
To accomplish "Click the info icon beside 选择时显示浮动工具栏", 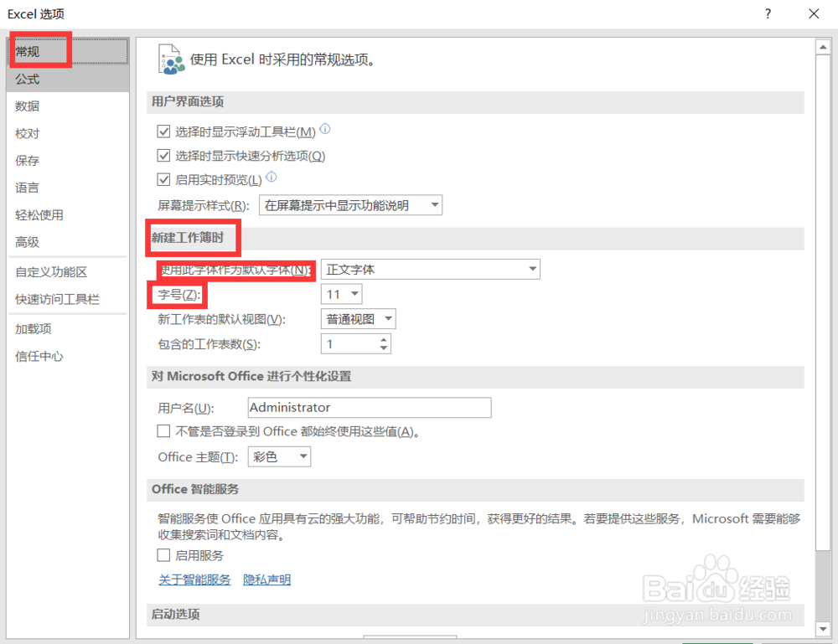I will pos(325,129).
